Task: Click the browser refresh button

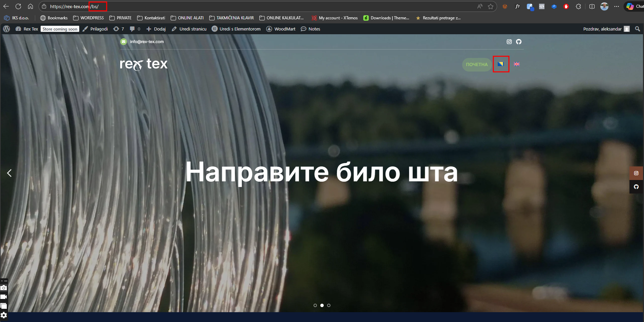Action: [x=18, y=6]
